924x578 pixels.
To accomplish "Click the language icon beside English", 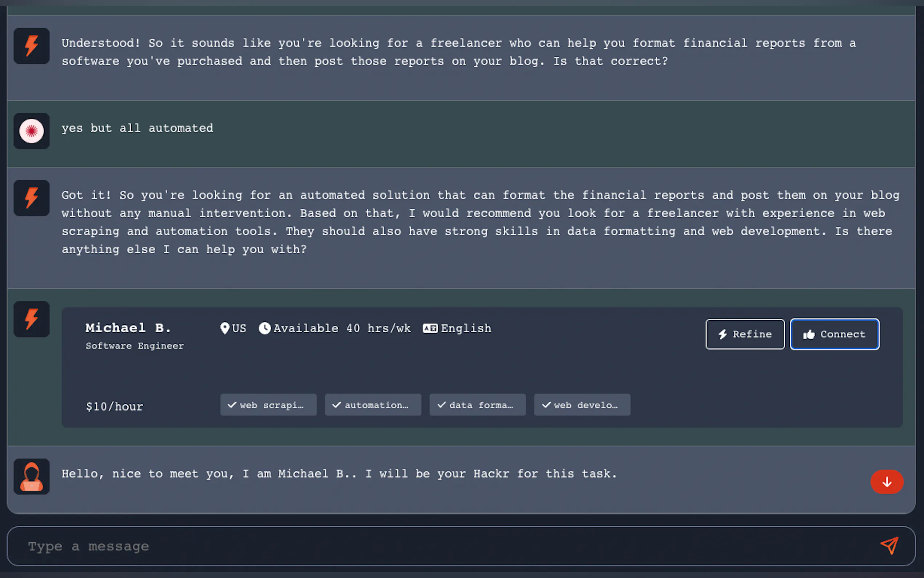I will [430, 328].
